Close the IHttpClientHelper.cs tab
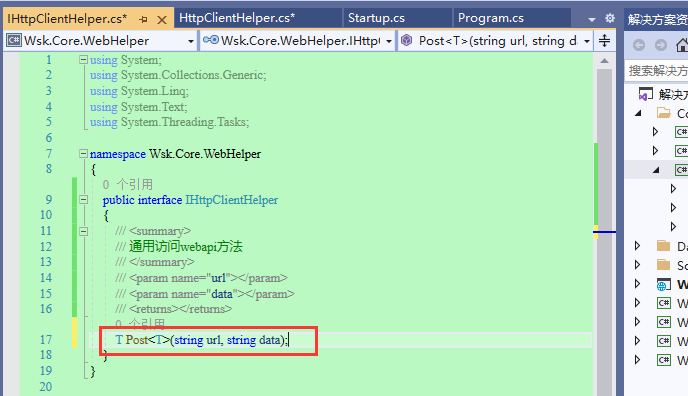 (162, 20)
